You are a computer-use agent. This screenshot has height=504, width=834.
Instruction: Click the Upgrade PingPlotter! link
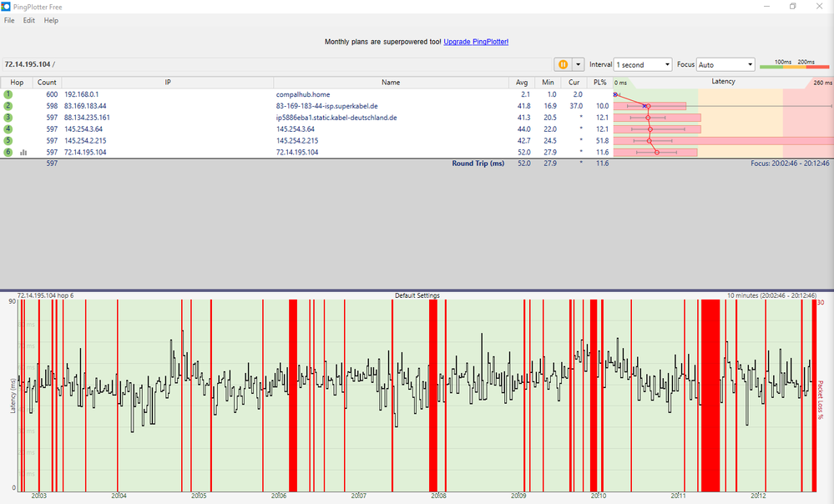click(x=476, y=41)
